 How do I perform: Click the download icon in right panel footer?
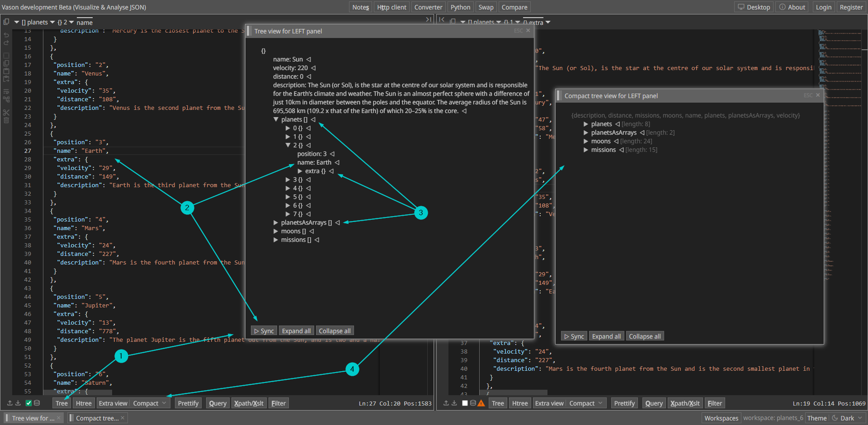(x=454, y=403)
